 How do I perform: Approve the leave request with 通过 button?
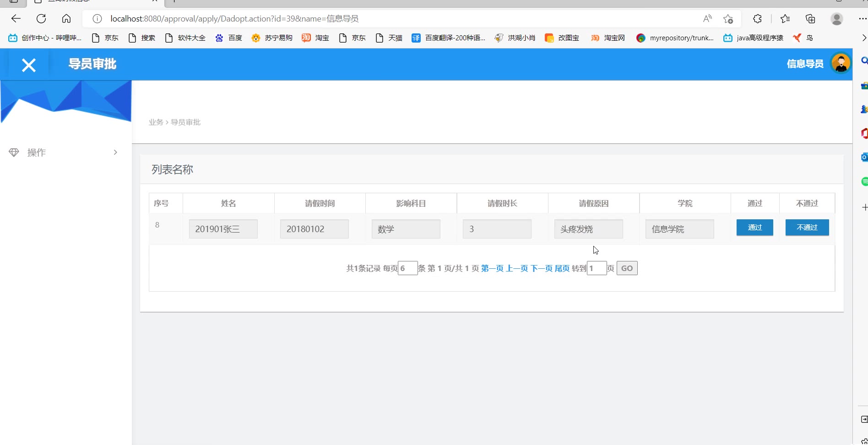(755, 228)
